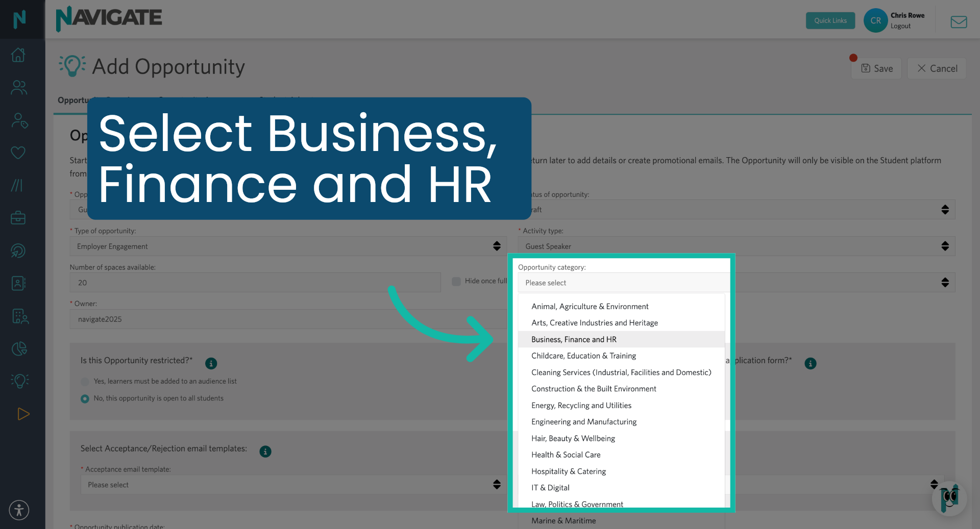The height and width of the screenshot is (529, 980).
Task: Open the Home sidebar icon
Action: click(x=18, y=55)
